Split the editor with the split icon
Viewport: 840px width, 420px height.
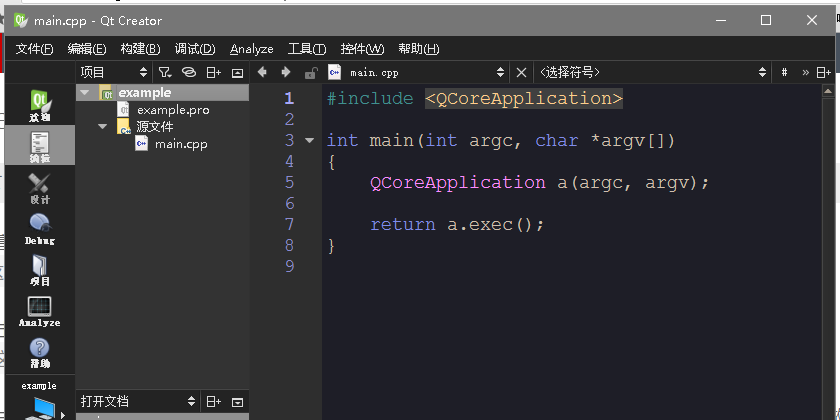pos(823,72)
